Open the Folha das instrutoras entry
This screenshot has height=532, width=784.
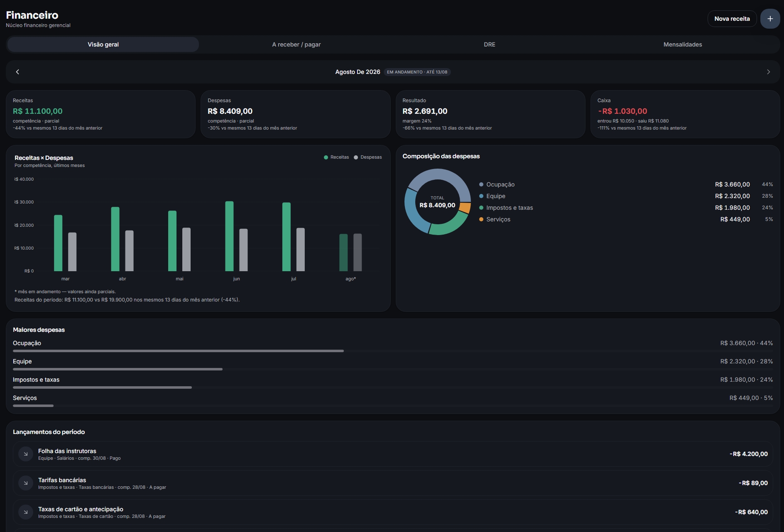pos(393,454)
